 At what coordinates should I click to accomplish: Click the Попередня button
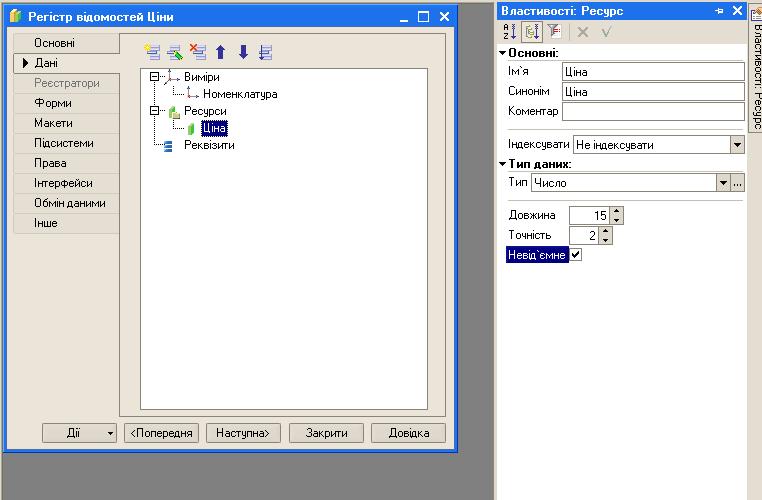[x=161, y=433]
